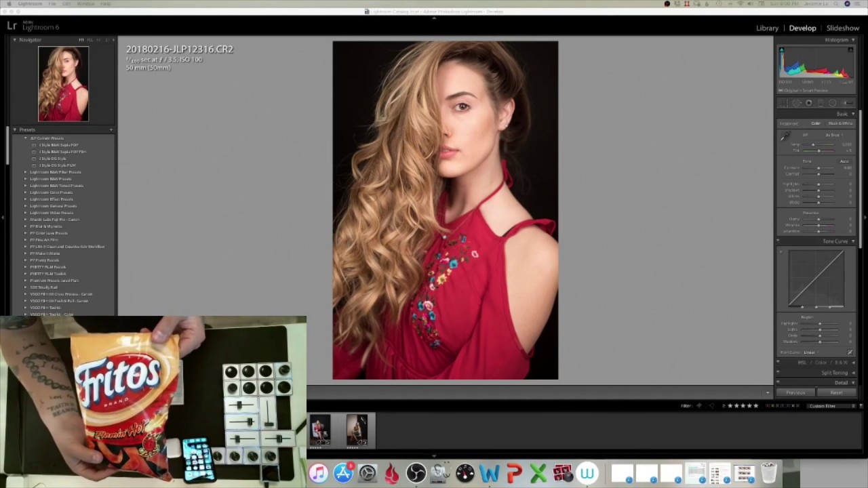This screenshot has width=868, height=488.
Task: Set Navigator zoom to FIT
Action: 81,40
